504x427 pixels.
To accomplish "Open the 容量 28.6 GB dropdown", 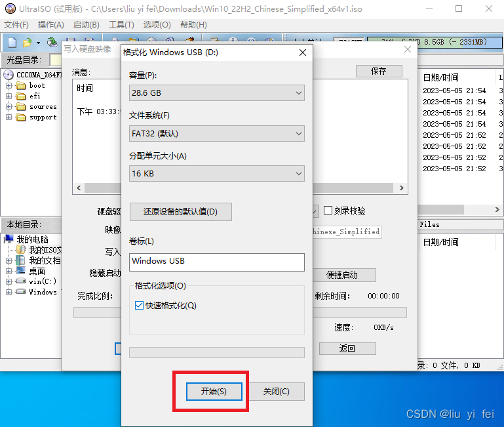I will coord(217,93).
